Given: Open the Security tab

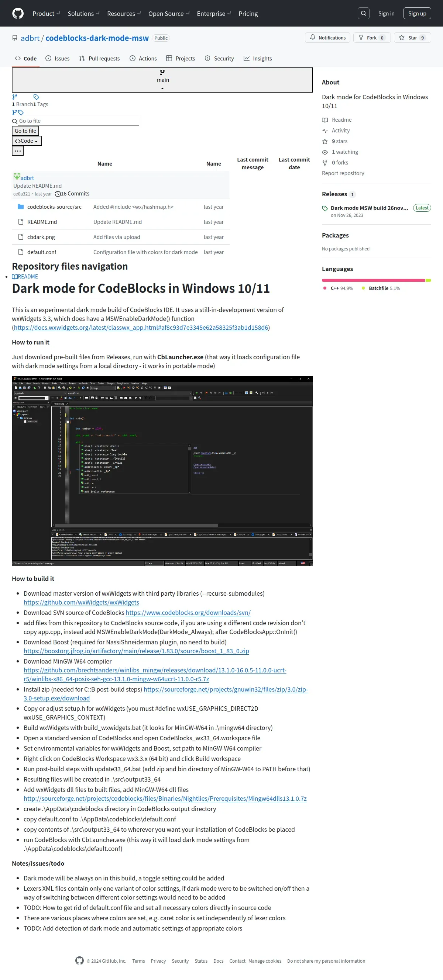Looking at the screenshot, I should (219, 59).
